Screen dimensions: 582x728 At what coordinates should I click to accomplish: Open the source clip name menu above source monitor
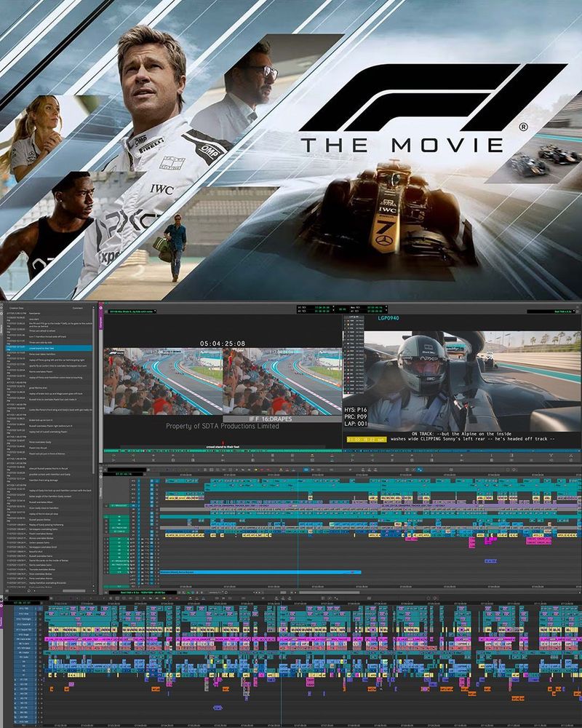pyautogui.click(x=132, y=311)
